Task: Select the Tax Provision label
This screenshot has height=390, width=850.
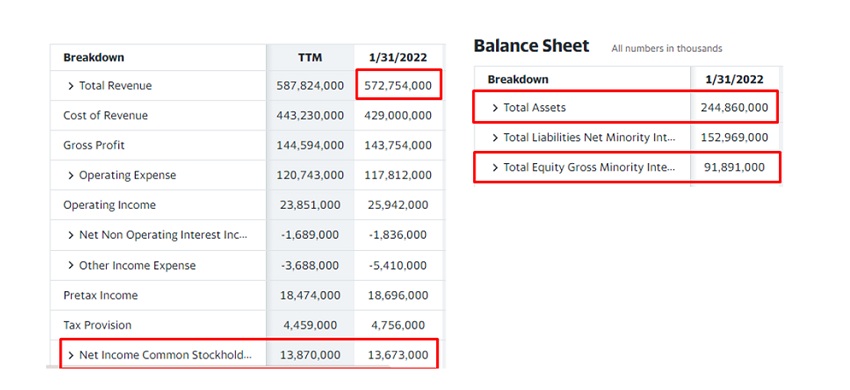Action: (98, 325)
